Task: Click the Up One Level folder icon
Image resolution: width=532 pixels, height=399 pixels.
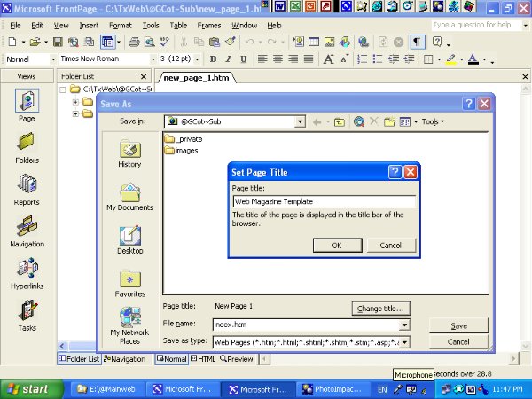Action: (x=340, y=121)
